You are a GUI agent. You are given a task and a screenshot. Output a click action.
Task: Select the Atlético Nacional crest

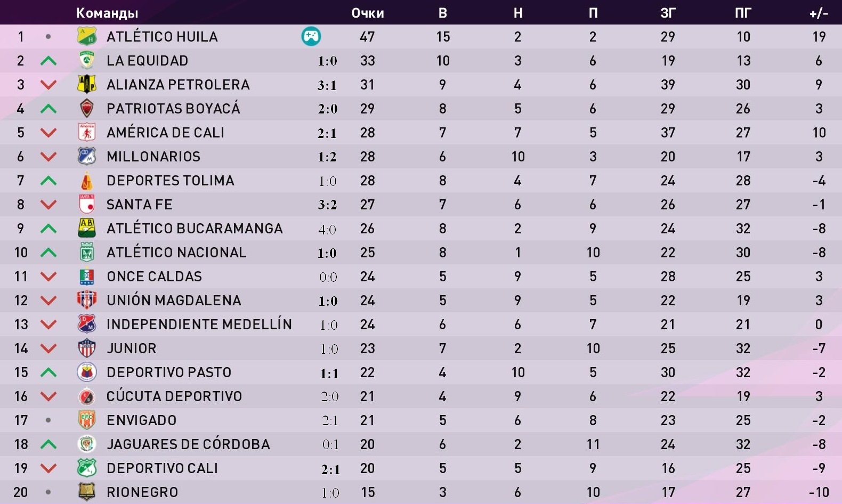87,252
